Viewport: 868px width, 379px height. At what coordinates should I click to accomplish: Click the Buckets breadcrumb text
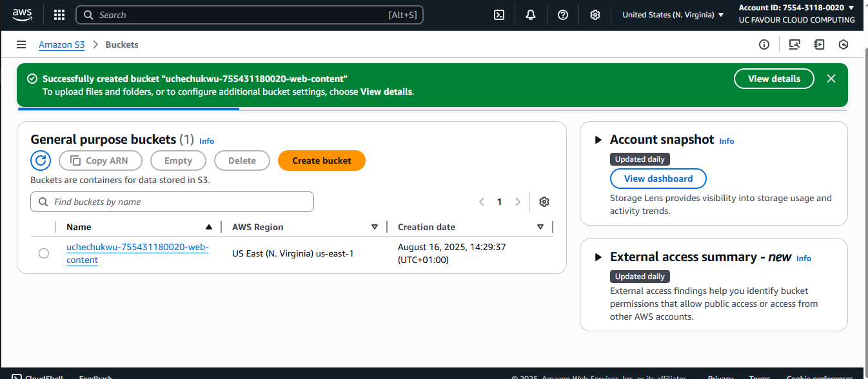pos(122,44)
